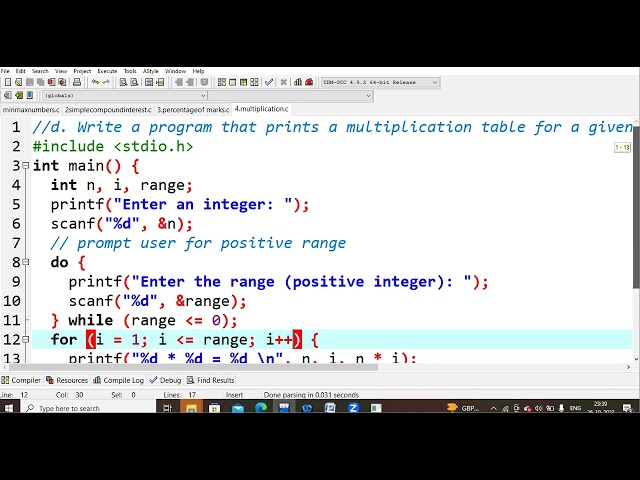Switch to the 2simplecompoundinterest.c tab

[108, 110]
